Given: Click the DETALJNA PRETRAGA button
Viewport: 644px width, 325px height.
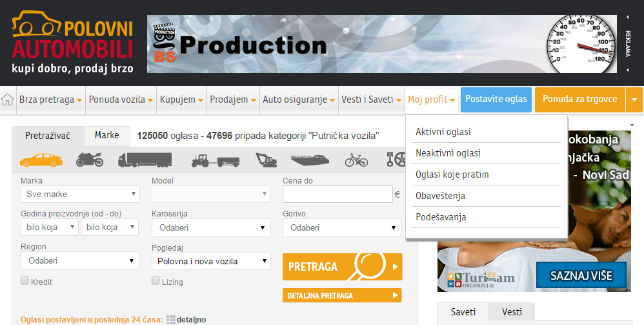Looking at the screenshot, I should tap(342, 295).
